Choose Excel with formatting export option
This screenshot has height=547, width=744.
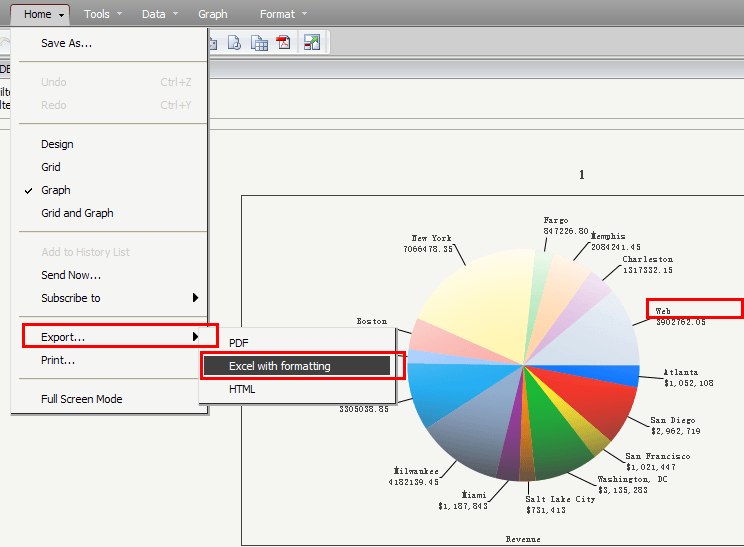pyautogui.click(x=279, y=366)
